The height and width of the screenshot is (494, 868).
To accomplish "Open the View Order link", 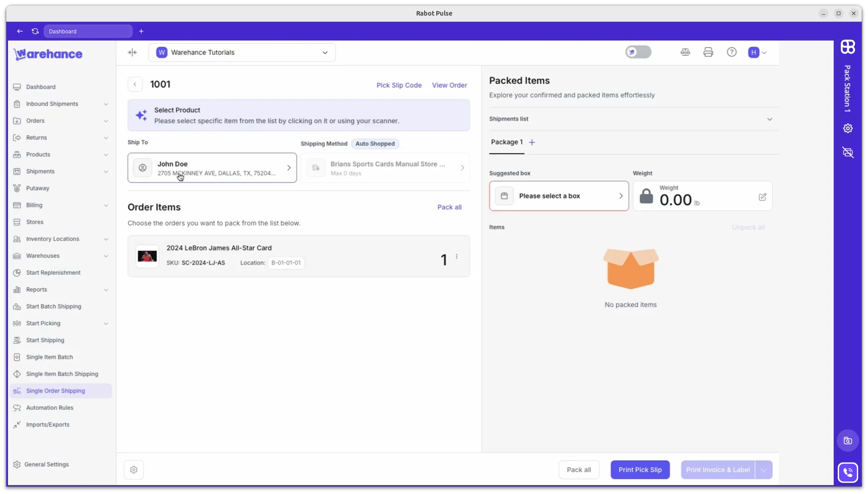I will [x=449, y=85].
